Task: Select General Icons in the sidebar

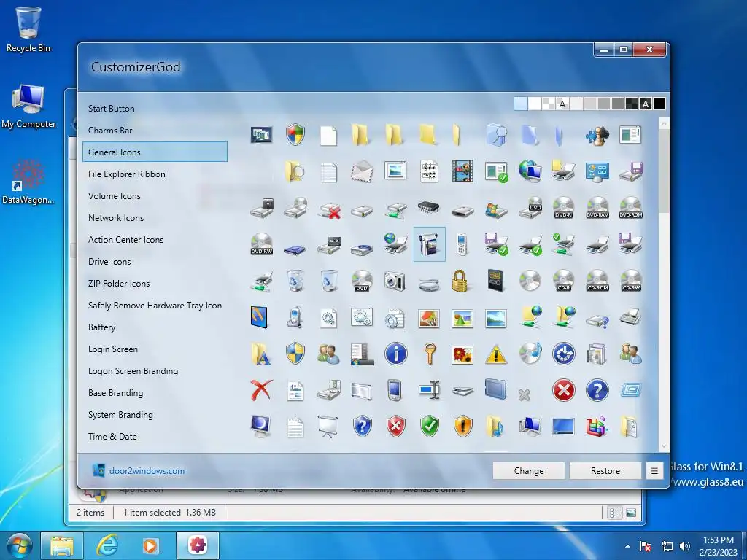Action: pos(155,152)
